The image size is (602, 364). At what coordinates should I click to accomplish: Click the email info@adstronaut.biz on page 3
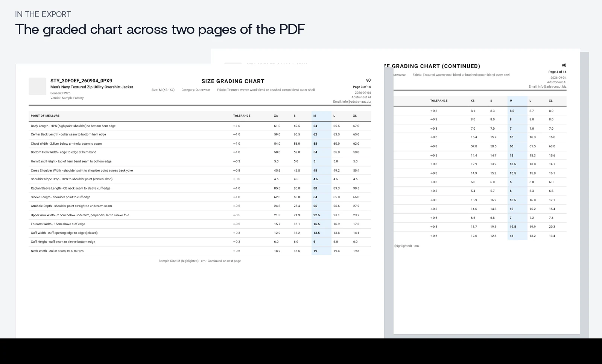click(x=352, y=102)
